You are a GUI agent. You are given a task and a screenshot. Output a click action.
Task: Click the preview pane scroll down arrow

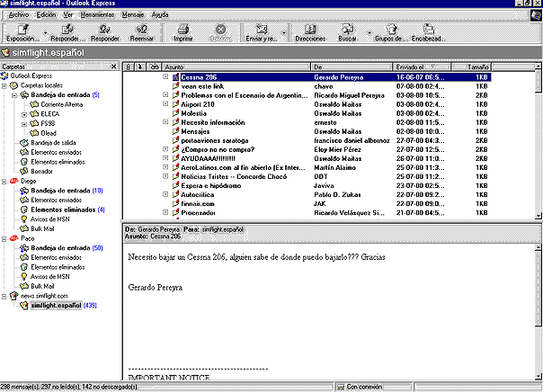(x=539, y=376)
